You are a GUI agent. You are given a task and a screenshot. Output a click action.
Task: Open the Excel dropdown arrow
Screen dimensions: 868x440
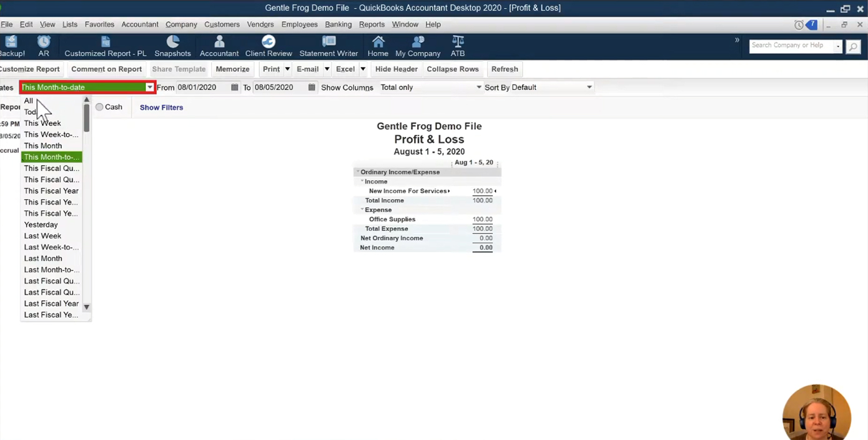[363, 69]
